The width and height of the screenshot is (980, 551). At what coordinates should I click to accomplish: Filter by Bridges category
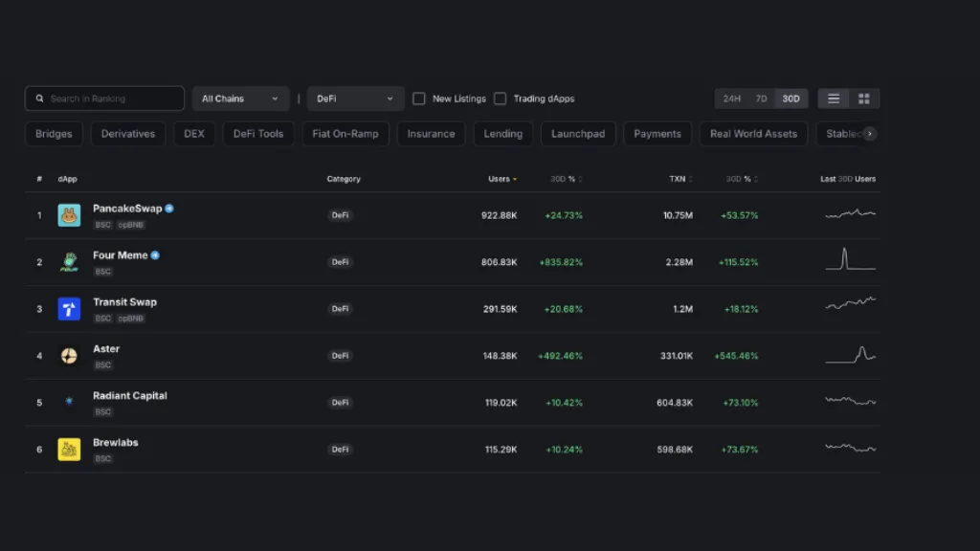pyautogui.click(x=54, y=134)
